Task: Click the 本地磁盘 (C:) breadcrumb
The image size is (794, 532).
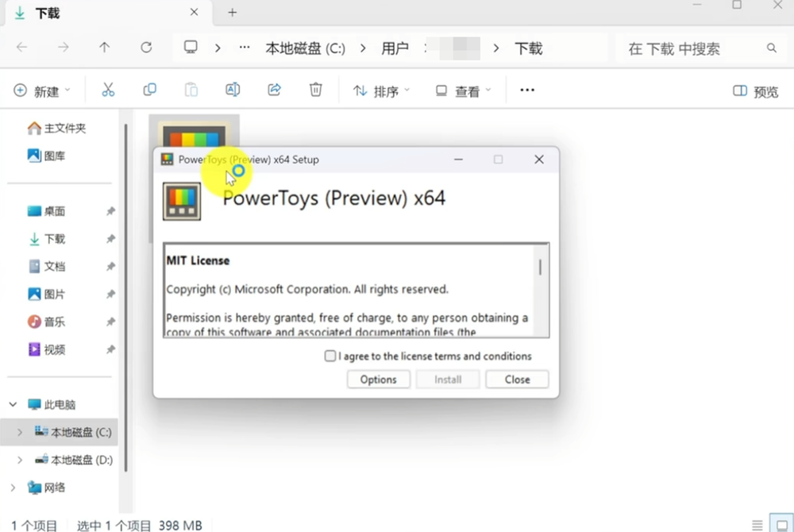Action: coord(306,48)
